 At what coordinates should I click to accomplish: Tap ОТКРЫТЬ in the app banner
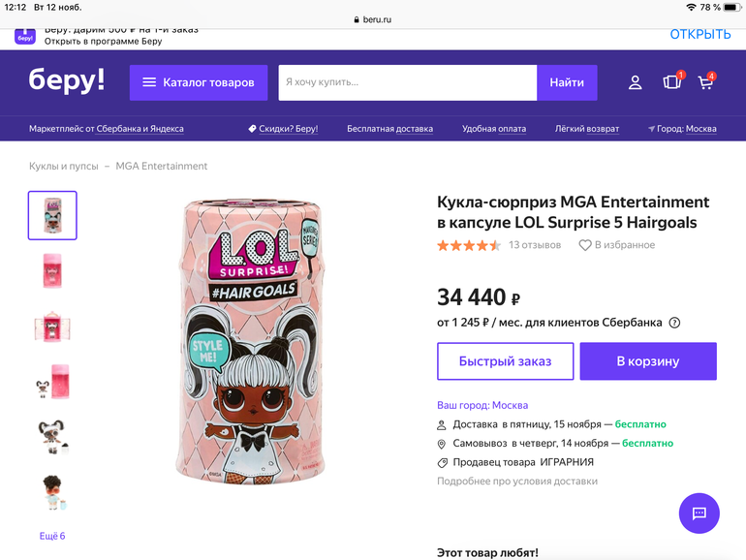coord(699,35)
